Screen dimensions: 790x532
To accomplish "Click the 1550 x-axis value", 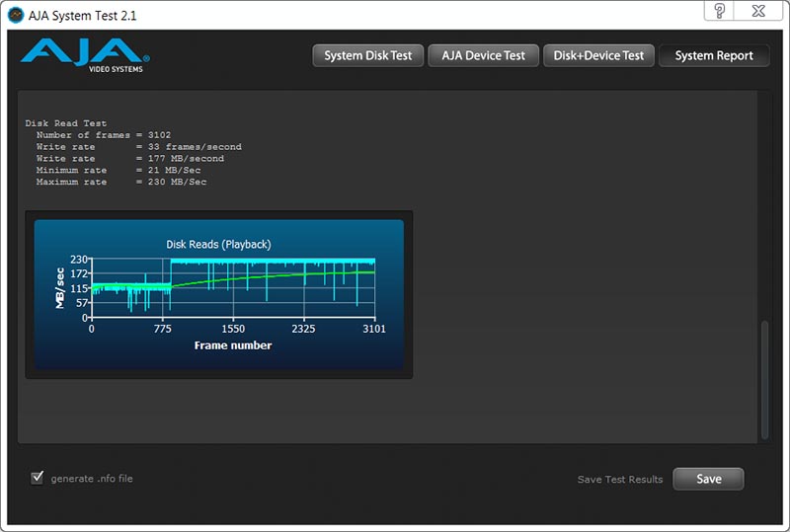I will click(233, 329).
